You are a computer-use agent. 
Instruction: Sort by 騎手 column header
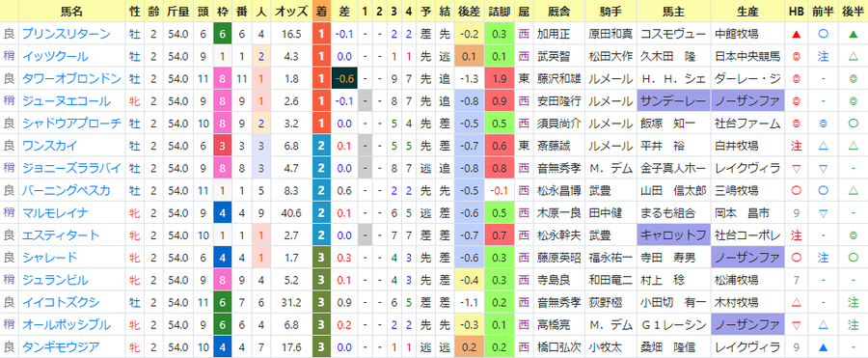(611, 11)
